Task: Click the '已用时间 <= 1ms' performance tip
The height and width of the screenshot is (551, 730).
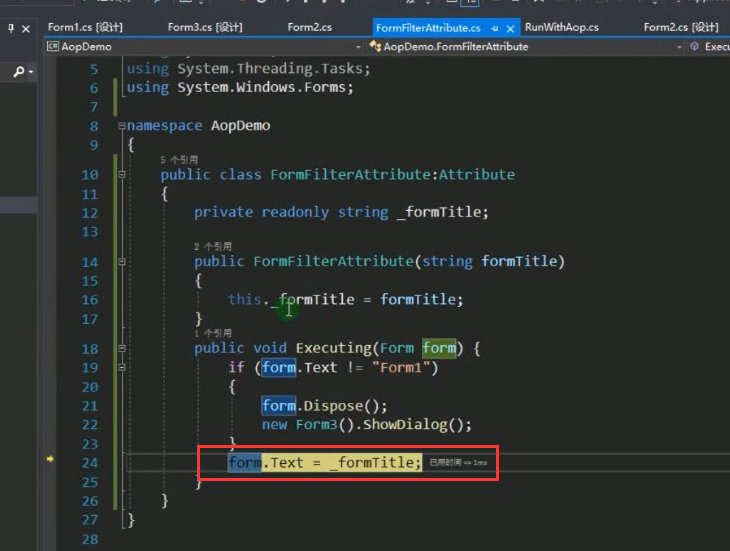Action: [458, 463]
